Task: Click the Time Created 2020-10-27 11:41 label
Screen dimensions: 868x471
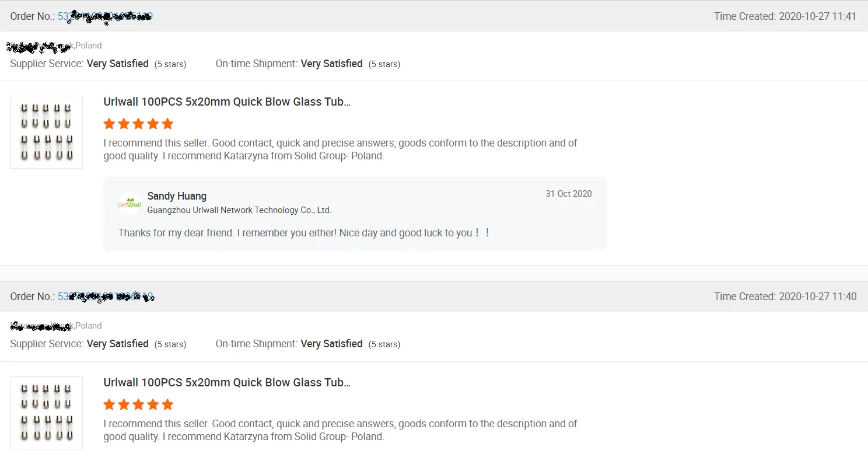Action: [785, 16]
